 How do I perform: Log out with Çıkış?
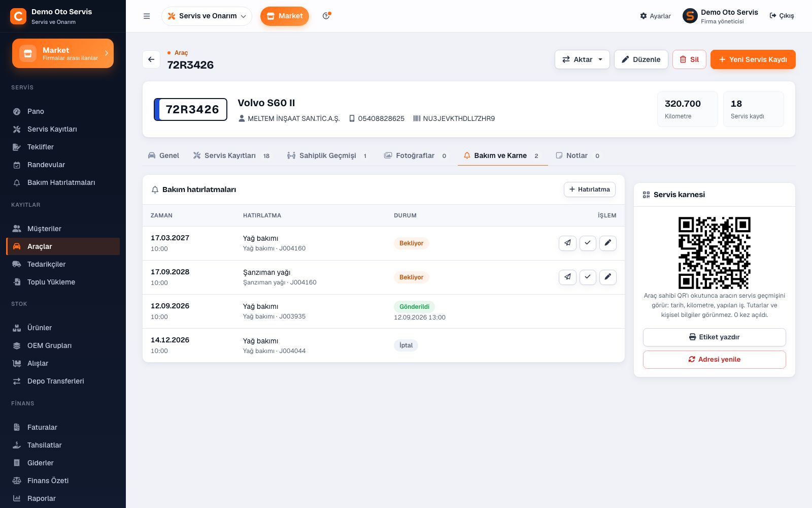click(x=782, y=16)
